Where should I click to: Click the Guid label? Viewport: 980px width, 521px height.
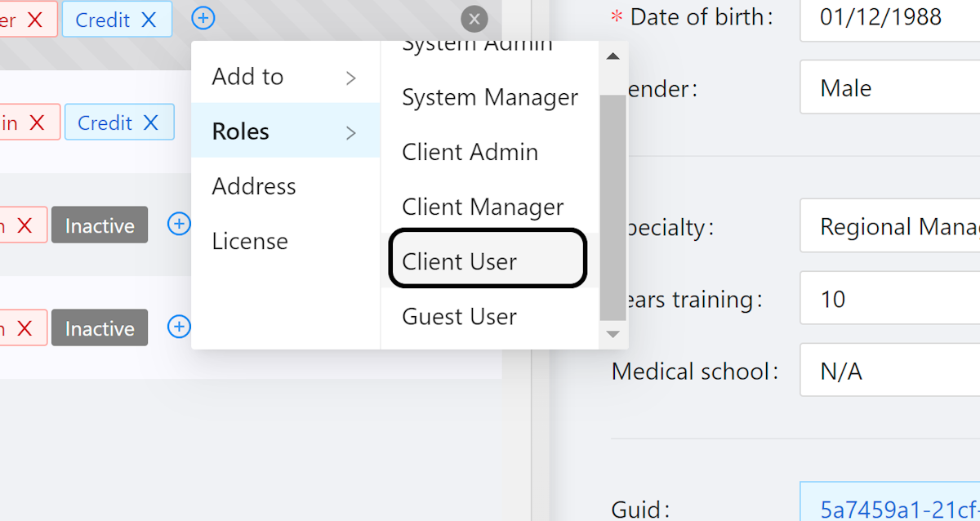tap(641, 510)
